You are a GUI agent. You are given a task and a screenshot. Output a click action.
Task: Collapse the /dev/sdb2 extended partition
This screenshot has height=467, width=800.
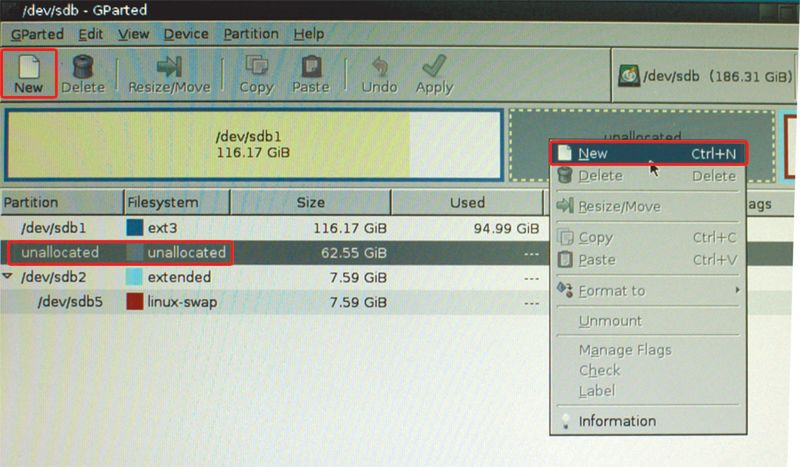8,277
